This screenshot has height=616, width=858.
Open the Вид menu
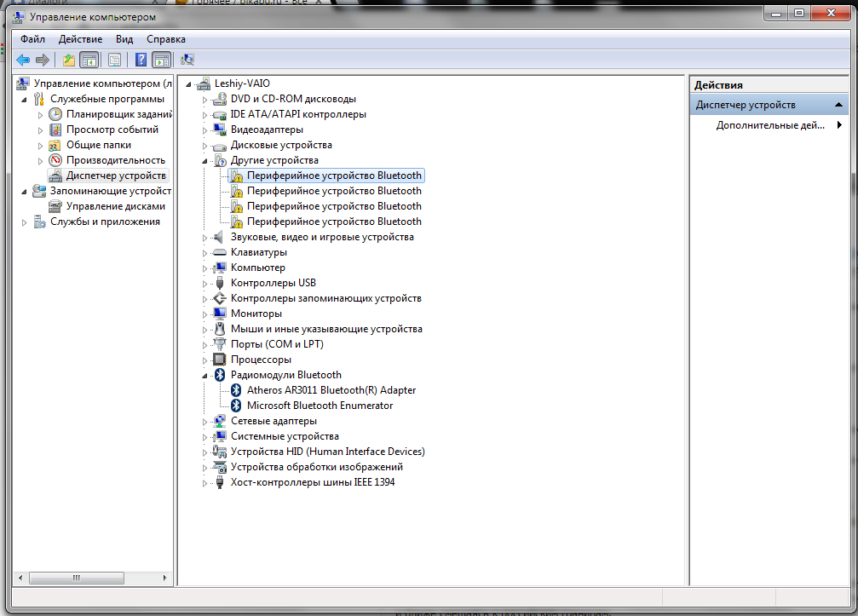coord(124,39)
